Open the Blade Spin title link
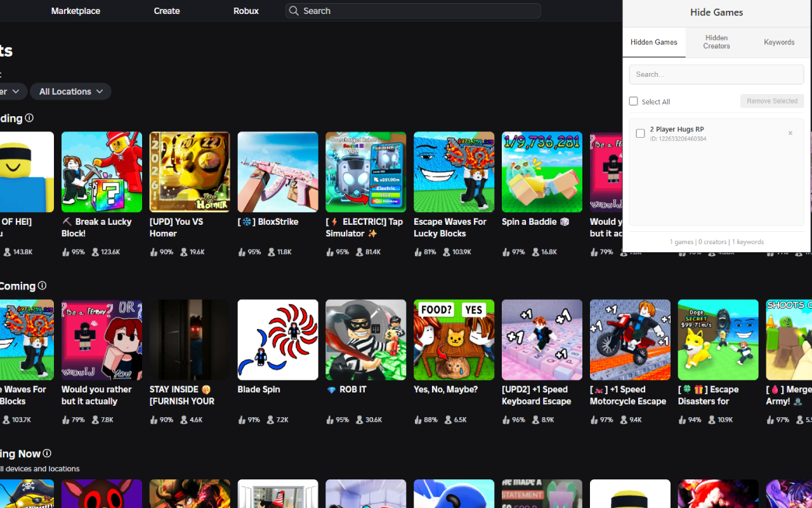The image size is (812, 508). click(x=259, y=389)
